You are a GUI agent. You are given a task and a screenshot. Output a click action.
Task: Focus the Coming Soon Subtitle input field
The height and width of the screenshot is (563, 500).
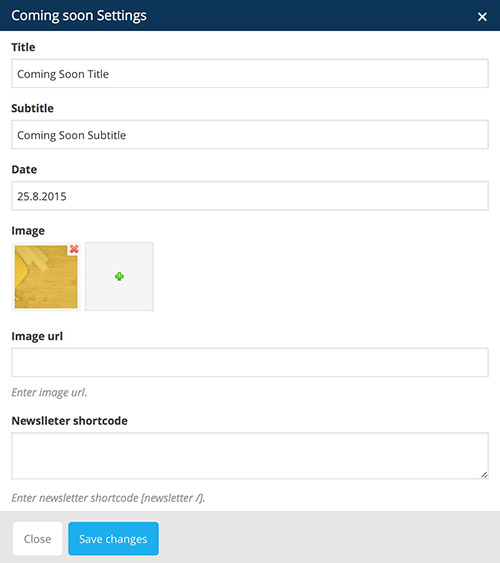(250, 135)
